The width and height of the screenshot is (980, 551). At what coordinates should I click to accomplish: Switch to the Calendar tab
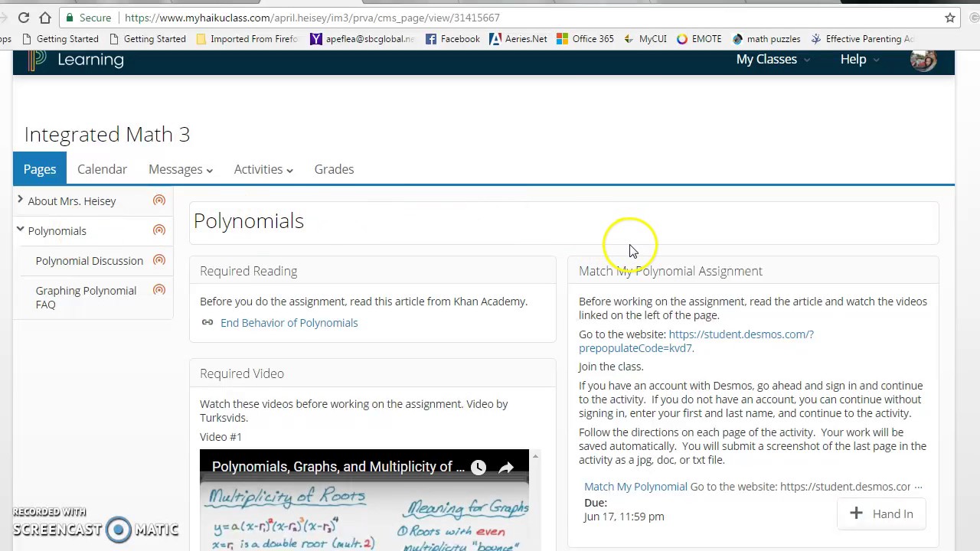point(102,169)
